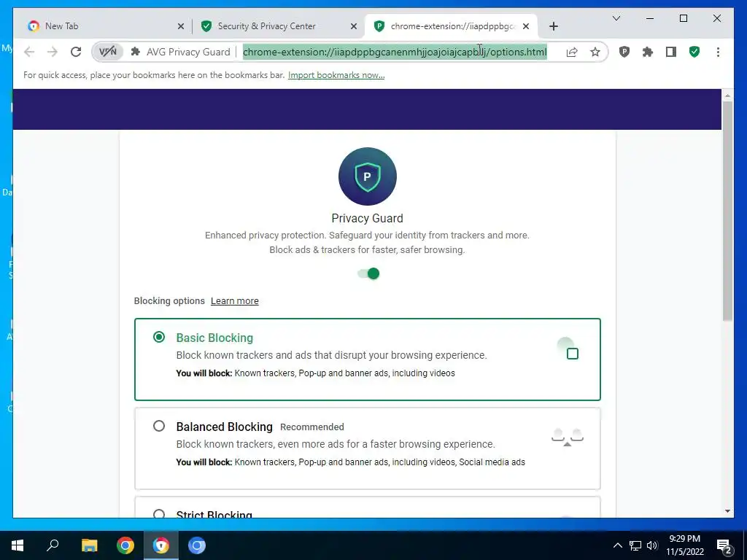This screenshot has width=747, height=560.
Task: Click the Privacy Guard round logo
Action: click(368, 176)
